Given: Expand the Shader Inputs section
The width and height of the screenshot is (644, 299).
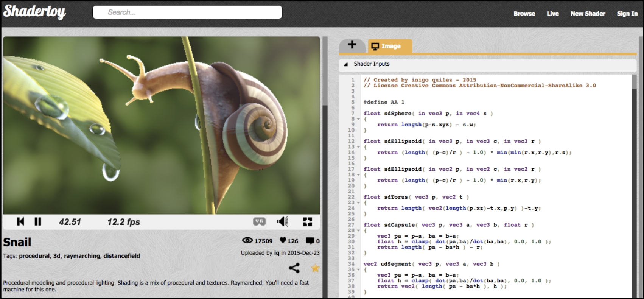Looking at the screenshot, I should [345, 64].
